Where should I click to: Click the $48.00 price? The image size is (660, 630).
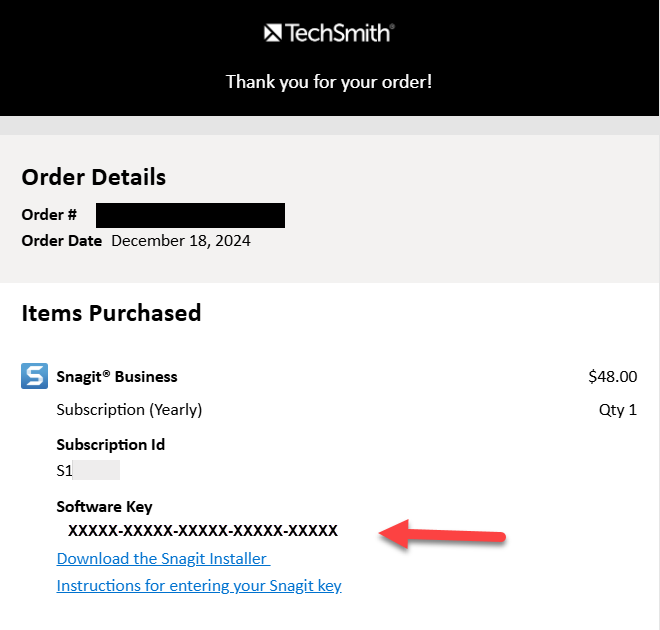[x=612, y=377]
